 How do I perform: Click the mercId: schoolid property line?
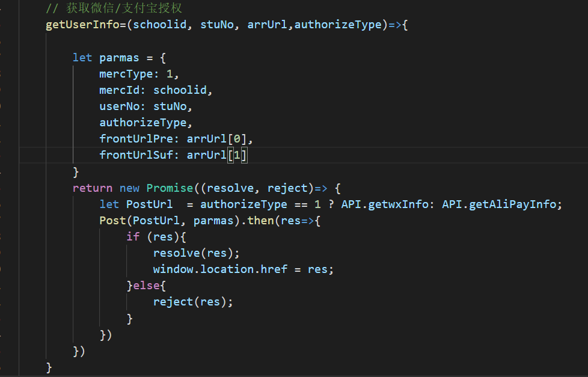(x=156, y=90)
